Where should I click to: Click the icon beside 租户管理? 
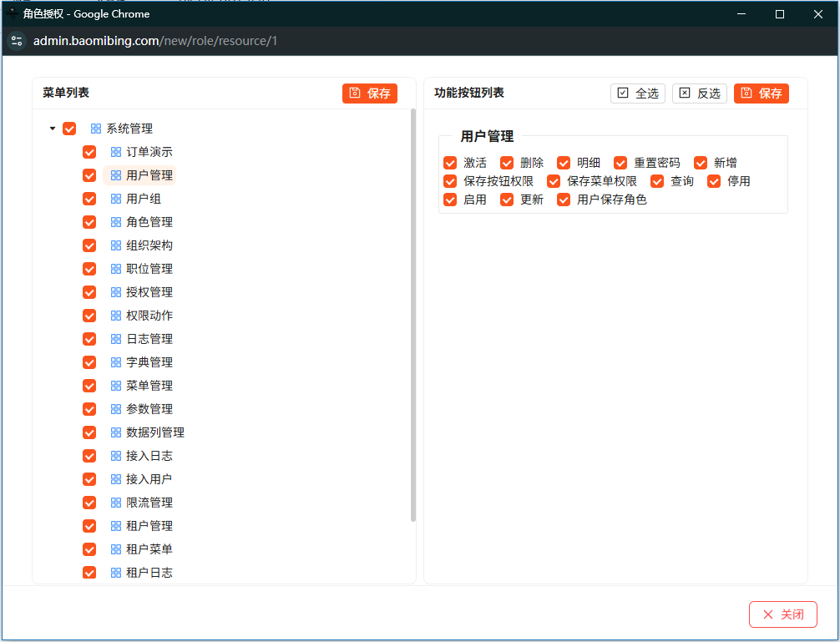coord(116,526)
